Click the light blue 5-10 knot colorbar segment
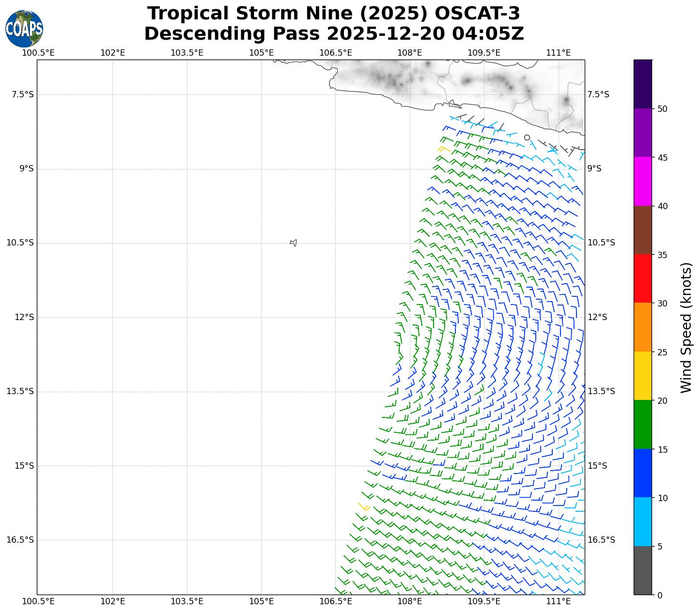The image size is (700, 612). (643, 521)
